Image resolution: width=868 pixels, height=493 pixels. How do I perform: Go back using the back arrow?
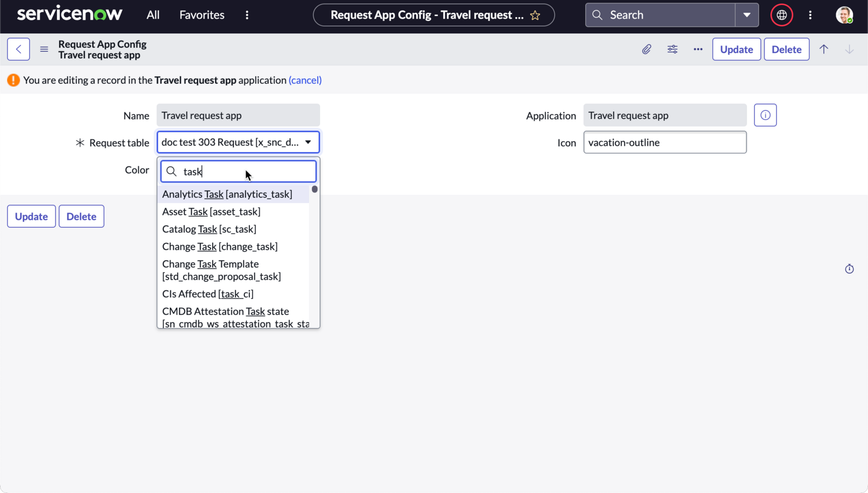(x=19, y=49)
